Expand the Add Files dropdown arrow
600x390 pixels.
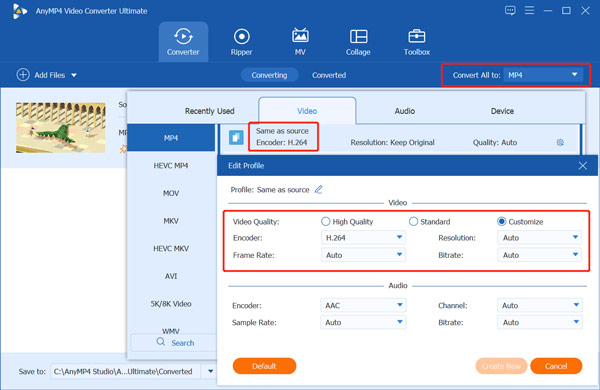(74, 75)
